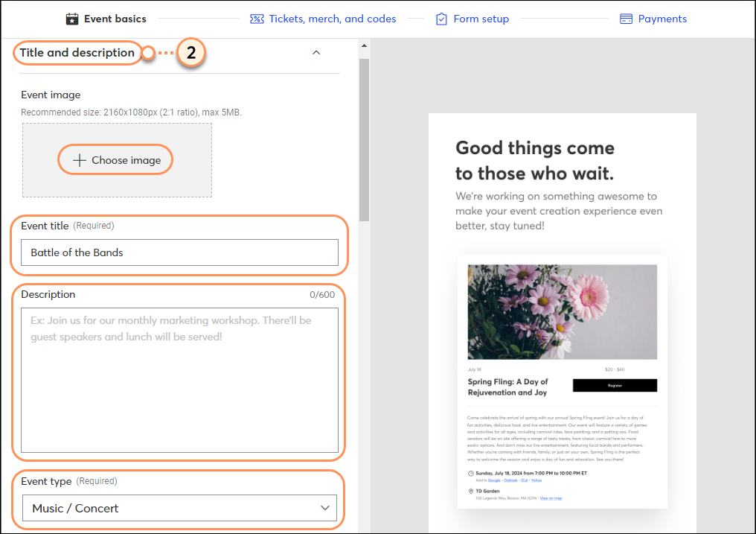Click the Event type (Required) label
This screenshot has width=756, height=534.
(x=69, y=481)
